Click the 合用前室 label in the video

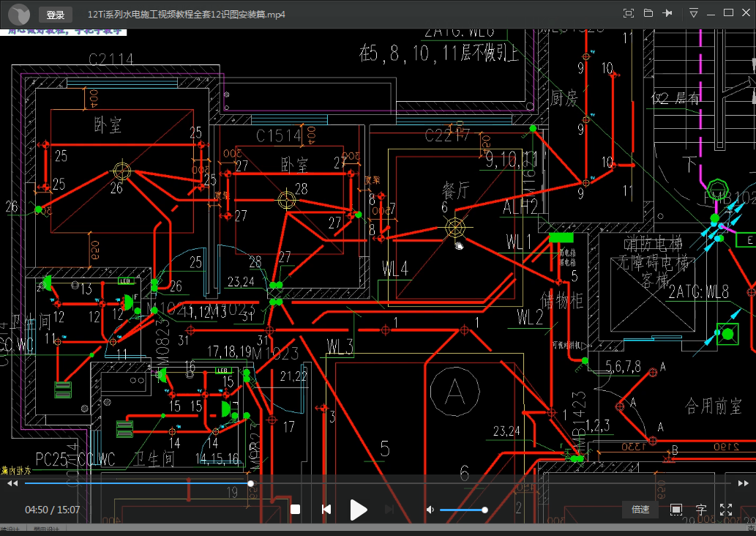[713, 406]
